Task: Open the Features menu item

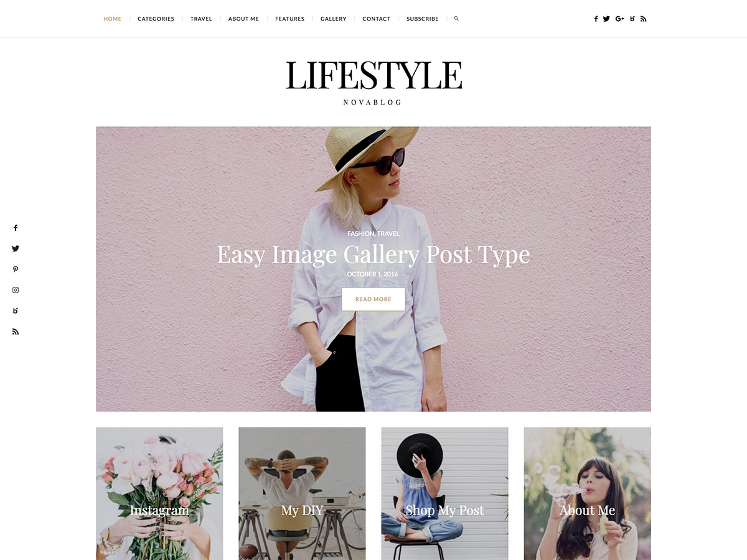Action: [290, 19]
